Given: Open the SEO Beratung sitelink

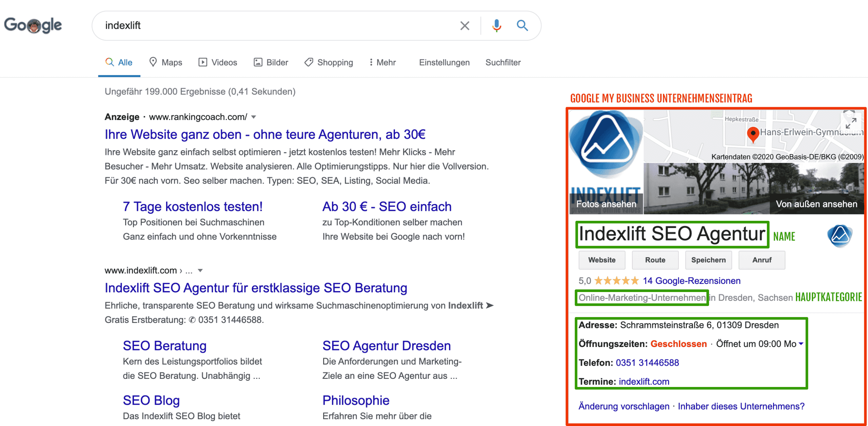Looking at the screenshot, I should [164, 346].
